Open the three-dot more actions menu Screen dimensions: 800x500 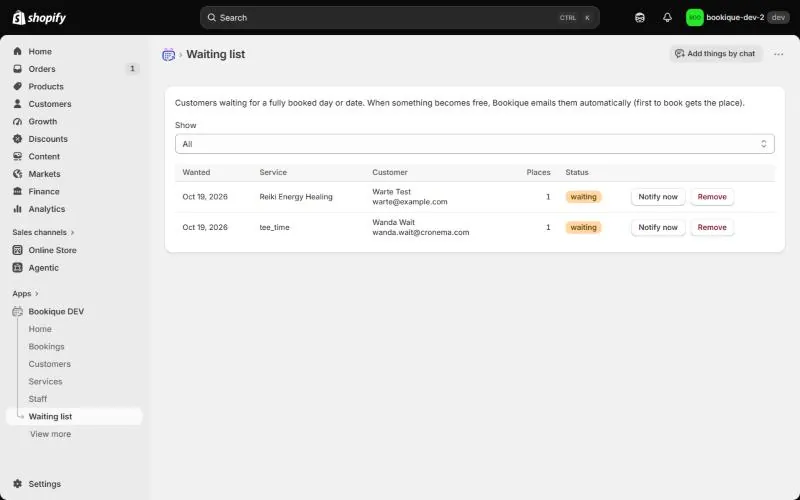(x=778, y=54)
